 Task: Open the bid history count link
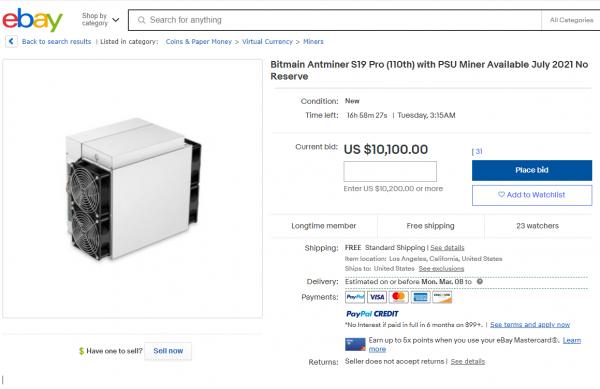[x=477, y=151]
